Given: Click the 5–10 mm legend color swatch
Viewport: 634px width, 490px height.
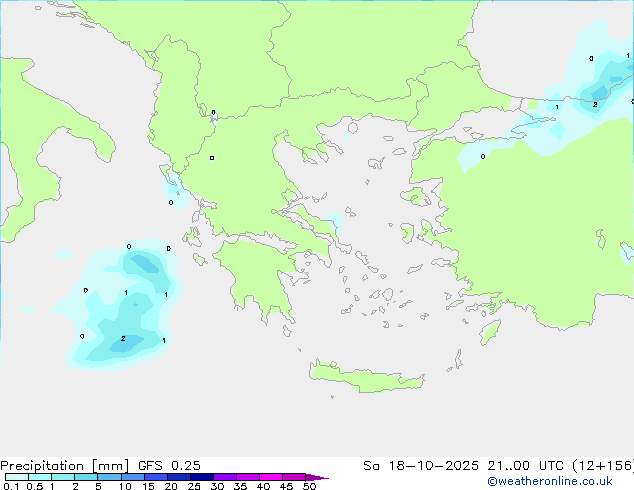Looking at the screenshot, I should pos(109,477).
